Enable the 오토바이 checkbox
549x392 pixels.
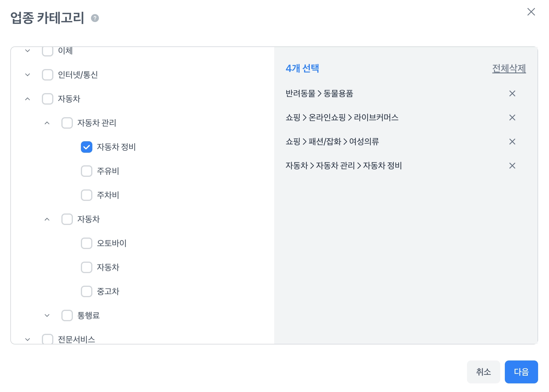86,243
